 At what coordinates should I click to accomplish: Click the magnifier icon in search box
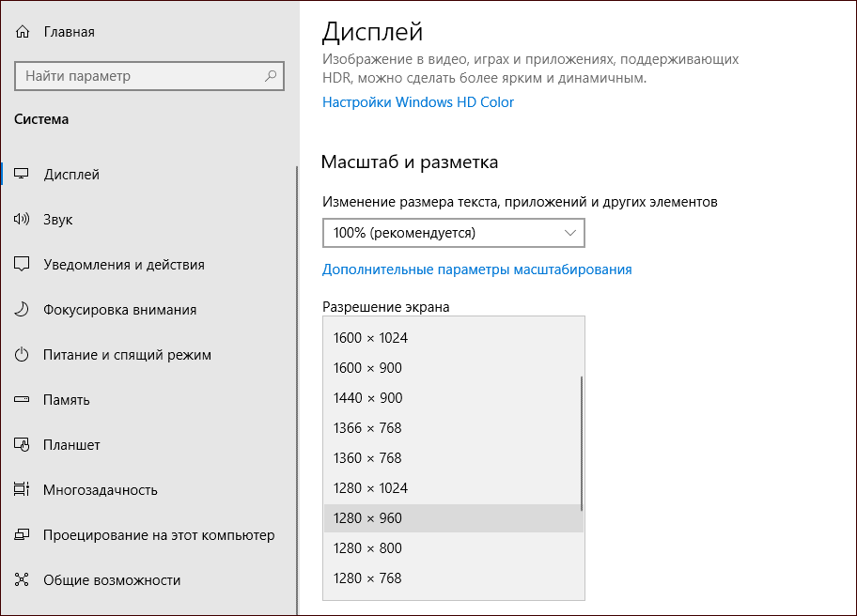[271, 76]
